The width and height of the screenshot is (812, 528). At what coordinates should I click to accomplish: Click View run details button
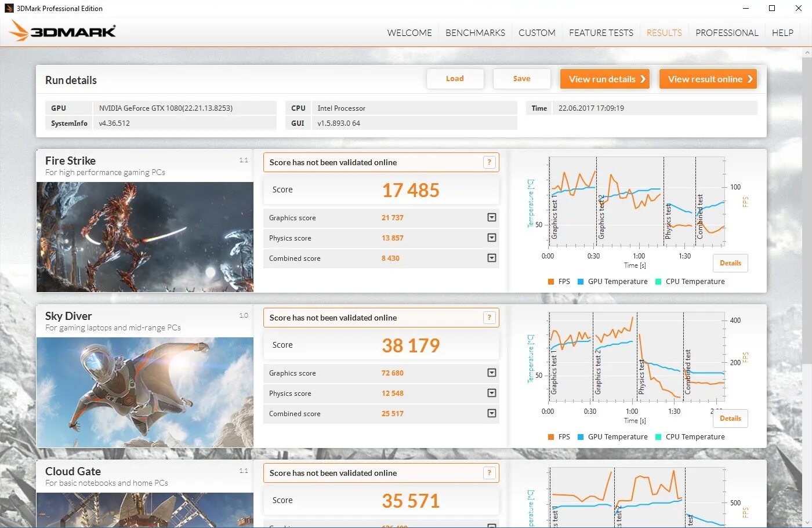605,79
